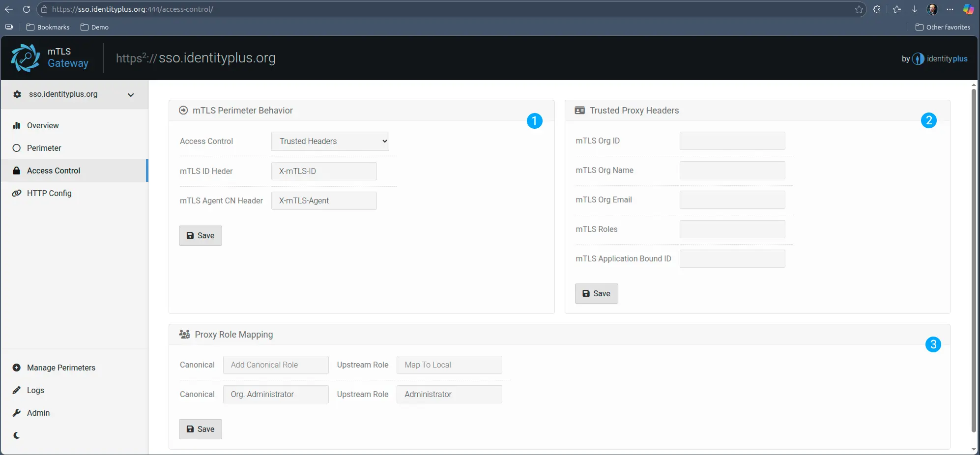The width and height of the screenshot is (980, 455).
Task: Click the identityplus logo at top right
Action: coord(935,59)
